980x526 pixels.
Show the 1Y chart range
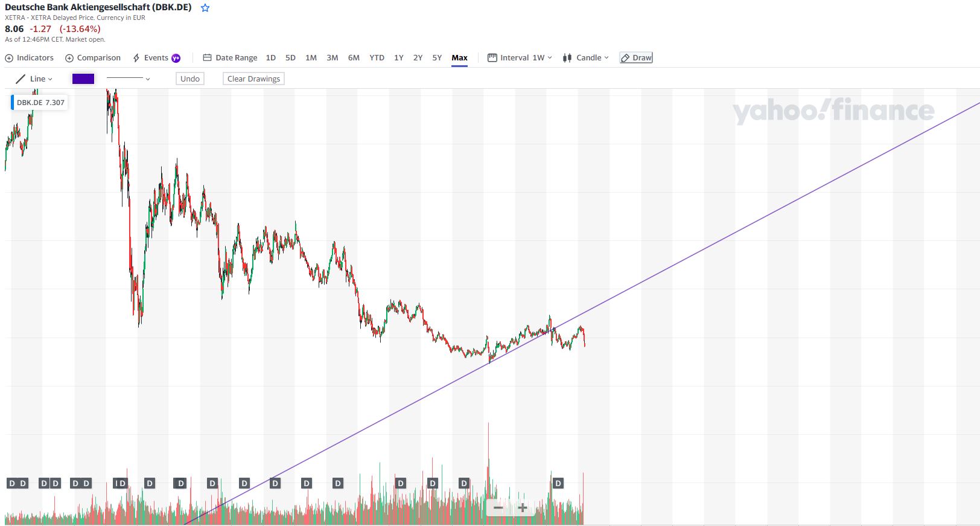point(399,58)
